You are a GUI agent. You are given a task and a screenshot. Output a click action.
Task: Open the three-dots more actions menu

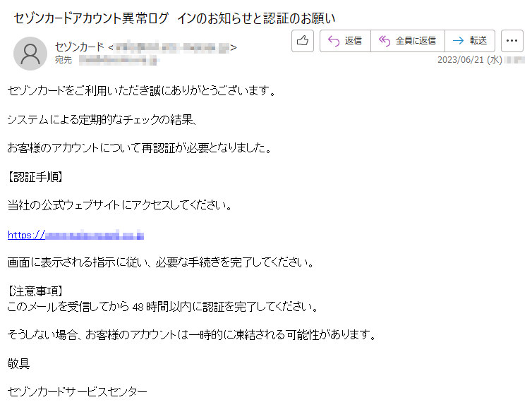[x=512, y=41]
